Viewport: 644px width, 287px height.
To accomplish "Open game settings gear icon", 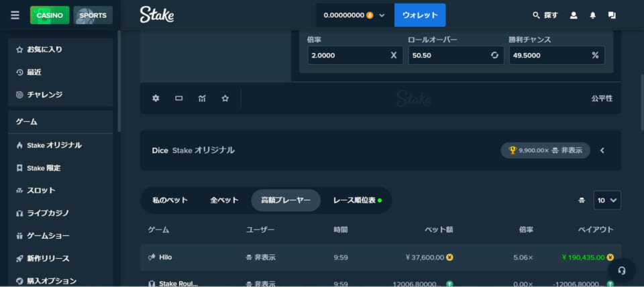I will point(156,99).
